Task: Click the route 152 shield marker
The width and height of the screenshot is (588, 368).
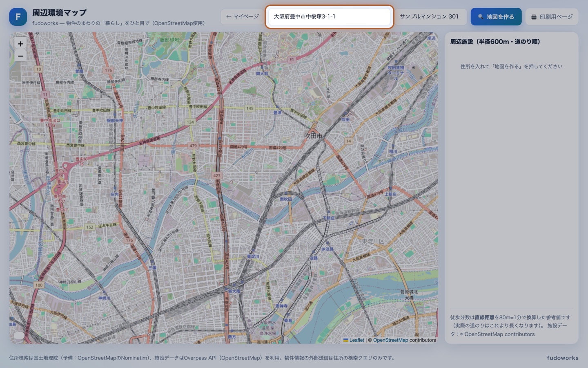Action: tap(89, 227)
